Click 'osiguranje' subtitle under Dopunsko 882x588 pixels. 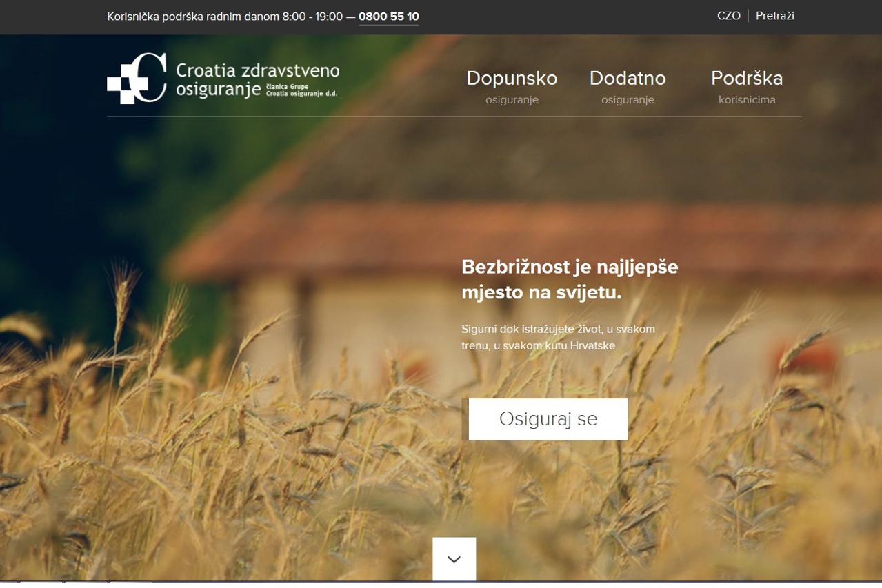(512, 100)
